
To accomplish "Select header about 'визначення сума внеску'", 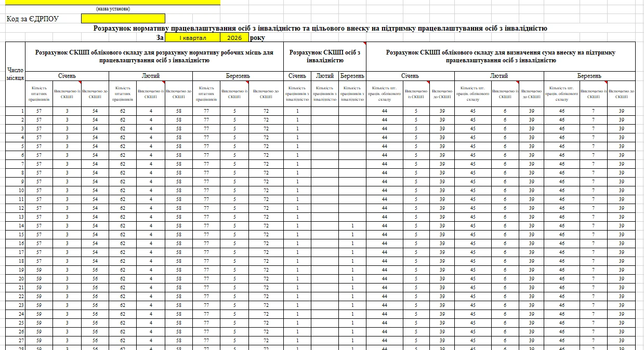I will [x=501, y=57].
